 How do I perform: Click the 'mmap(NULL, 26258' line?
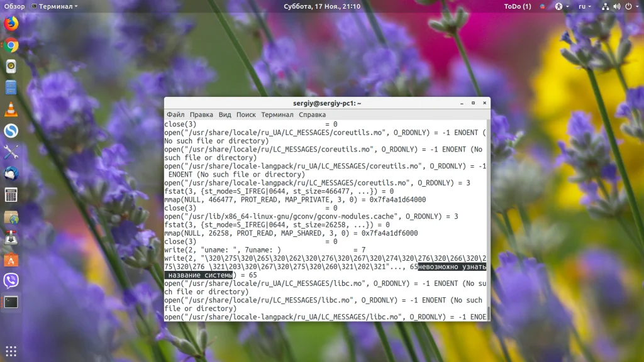[x=291, y=233]
